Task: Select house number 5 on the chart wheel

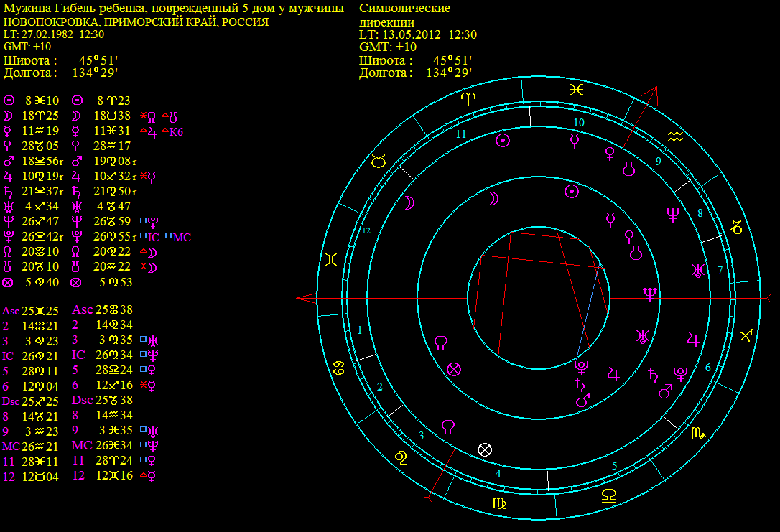Action: (x=614, y=466)
